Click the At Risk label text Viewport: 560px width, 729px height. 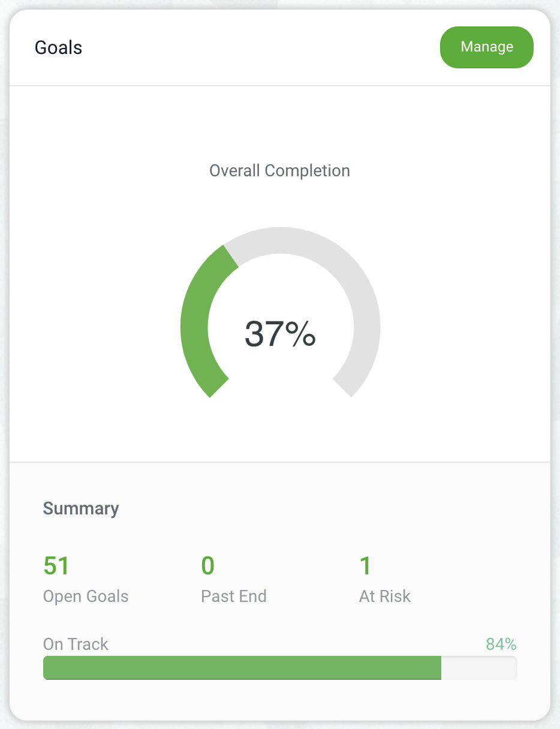point(384,596)
